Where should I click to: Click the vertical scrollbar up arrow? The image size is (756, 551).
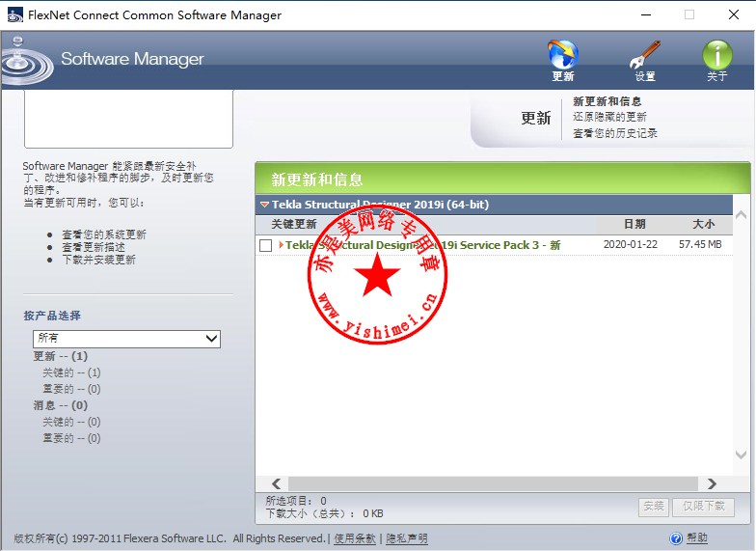click(741, 215)
